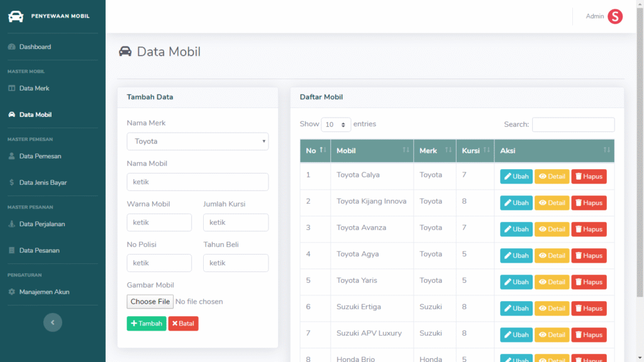This screenshot has width=644, height=362.
Task: Click Hapus for Toyota Yaris
Action: click(x=589, y=282)
